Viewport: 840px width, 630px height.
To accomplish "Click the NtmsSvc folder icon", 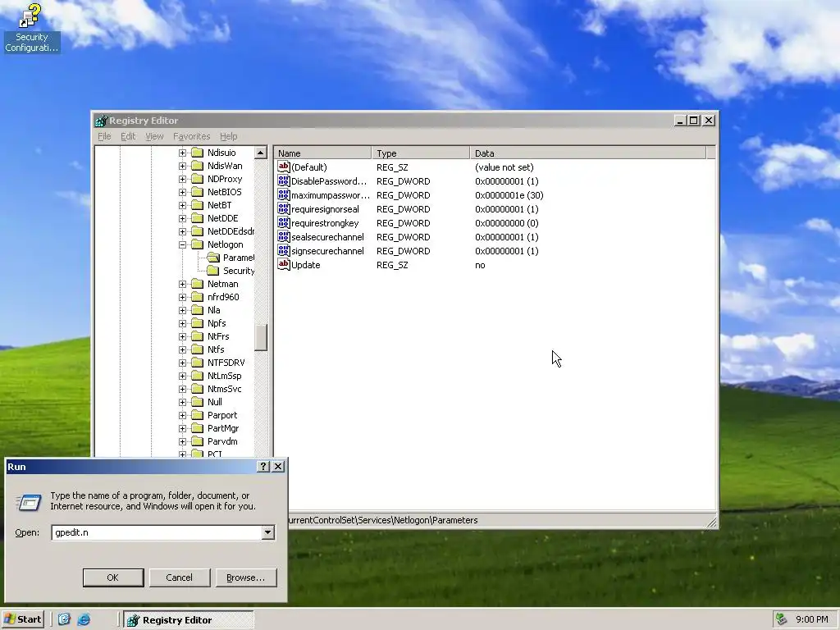I will point(198,389).
